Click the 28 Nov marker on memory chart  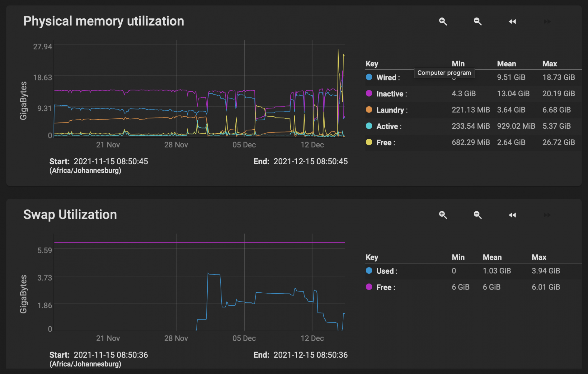pyautogui.click(x=176, y=145)
